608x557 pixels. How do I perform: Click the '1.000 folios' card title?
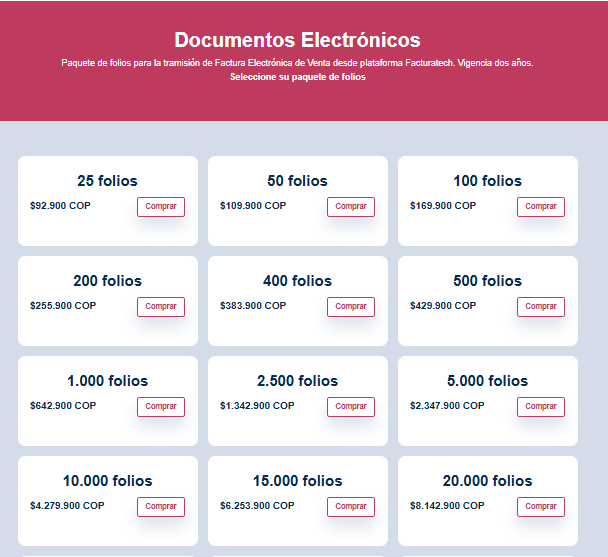107,381
